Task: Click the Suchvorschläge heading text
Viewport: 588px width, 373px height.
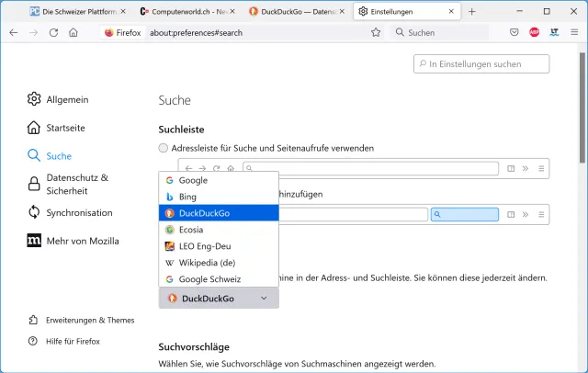Action: [x=194, y=346]
